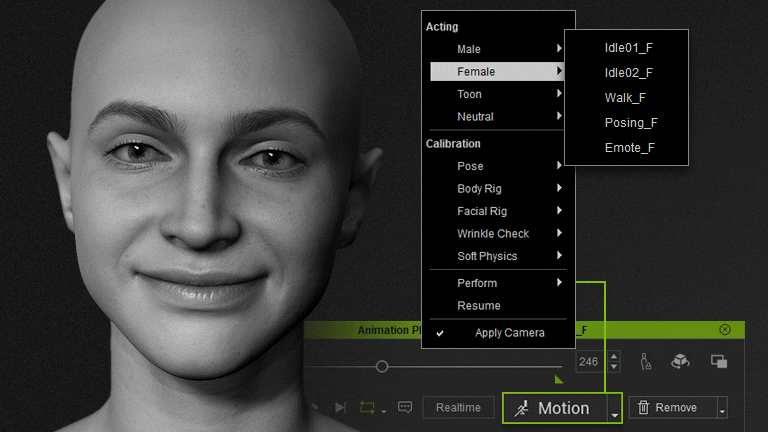This screenshot has width=768, height=432.
Task: Expand the Remove button dropdown arrow
Action: (x=722, y=408)
